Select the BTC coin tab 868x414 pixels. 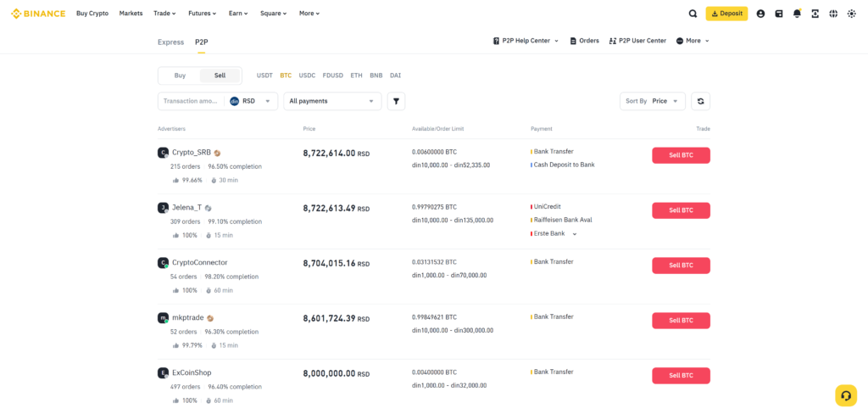click(286, 76)
